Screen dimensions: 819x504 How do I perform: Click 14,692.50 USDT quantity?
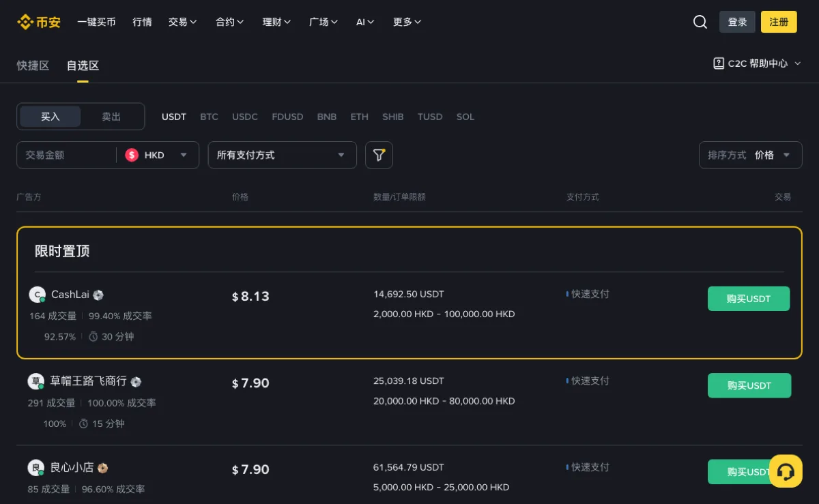tap(409, 294)
